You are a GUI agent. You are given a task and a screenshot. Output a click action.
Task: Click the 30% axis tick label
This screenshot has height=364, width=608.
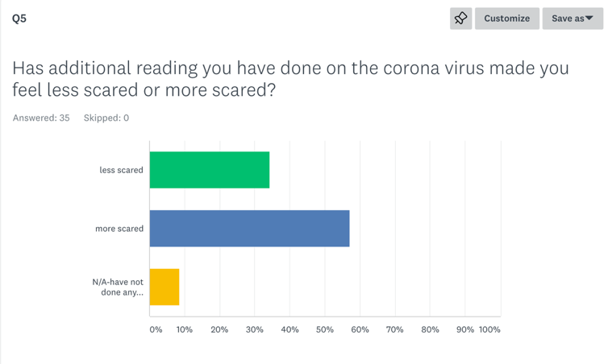tap(255, 329)
